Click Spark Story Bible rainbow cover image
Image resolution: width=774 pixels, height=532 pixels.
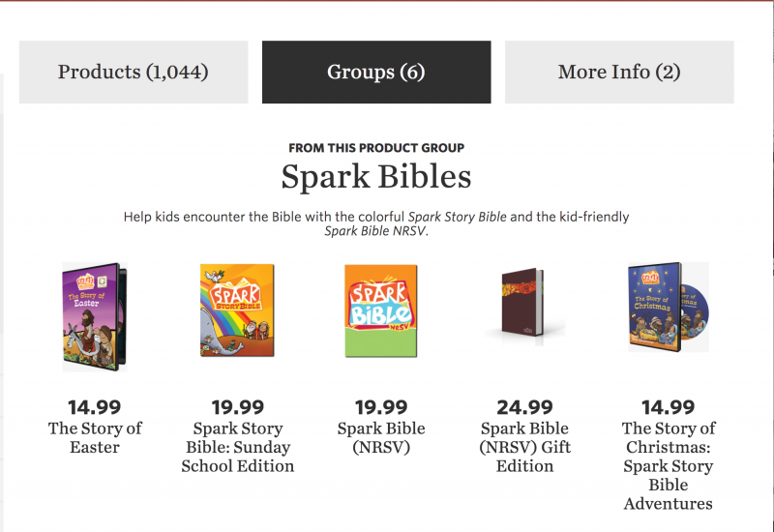pyautogui.click(x=237, y=310)
